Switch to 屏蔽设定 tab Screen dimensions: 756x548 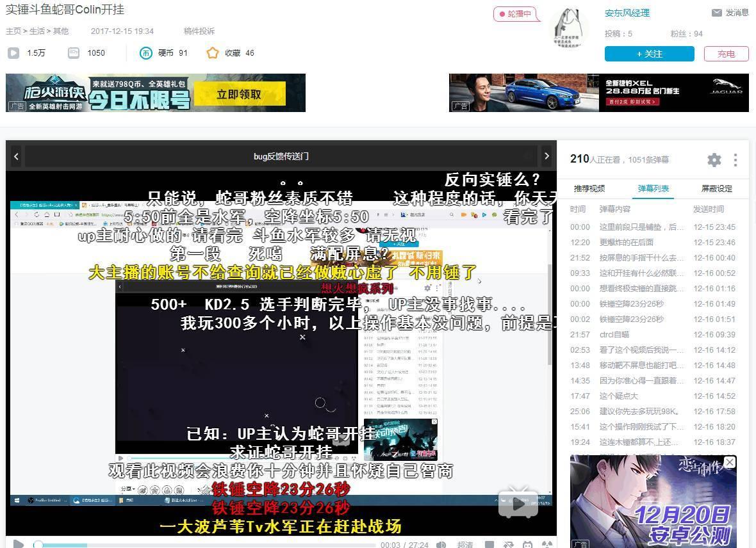[x=716, y=188]
